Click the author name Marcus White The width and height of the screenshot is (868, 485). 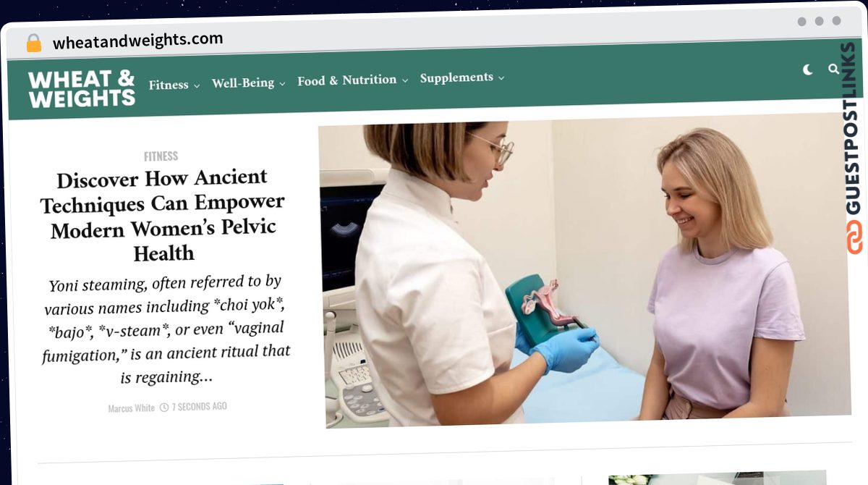[131, 408]
